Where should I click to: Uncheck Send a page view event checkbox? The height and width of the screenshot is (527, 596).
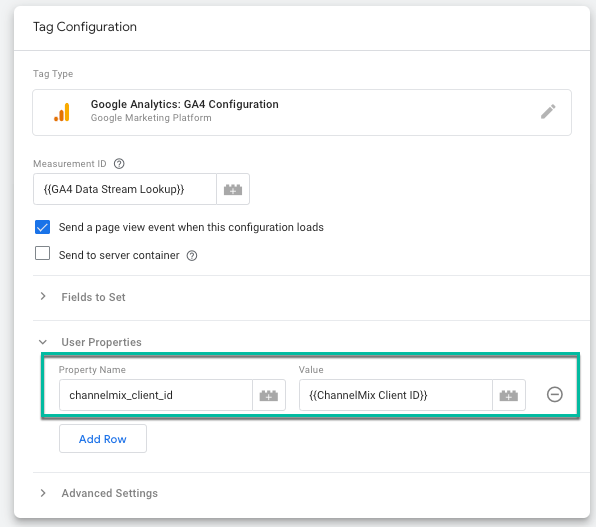(42, 227)
